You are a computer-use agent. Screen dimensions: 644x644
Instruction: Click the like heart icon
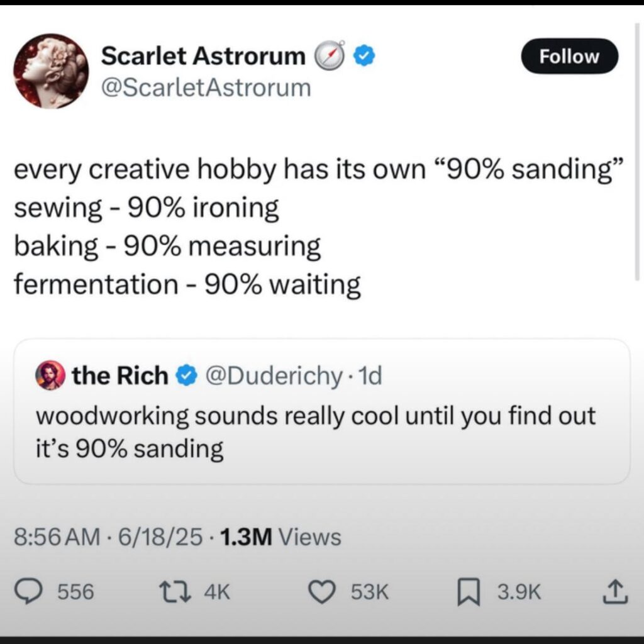tap(323, 591)
